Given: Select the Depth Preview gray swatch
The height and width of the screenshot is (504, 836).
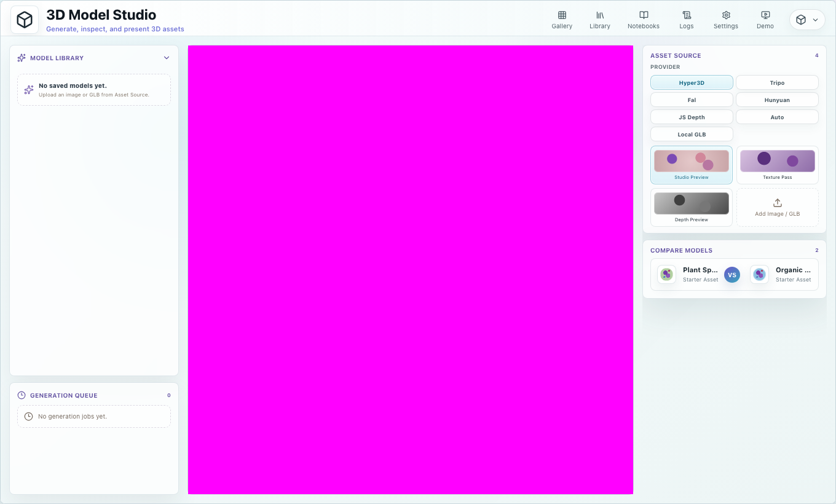Looking at the screenshot, I should pyautogui.click(x=692, y=203).
